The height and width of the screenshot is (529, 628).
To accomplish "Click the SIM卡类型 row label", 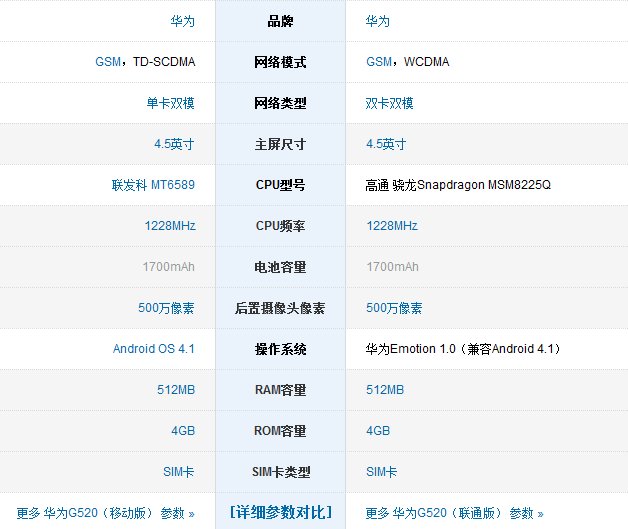I will pos(281,472).
